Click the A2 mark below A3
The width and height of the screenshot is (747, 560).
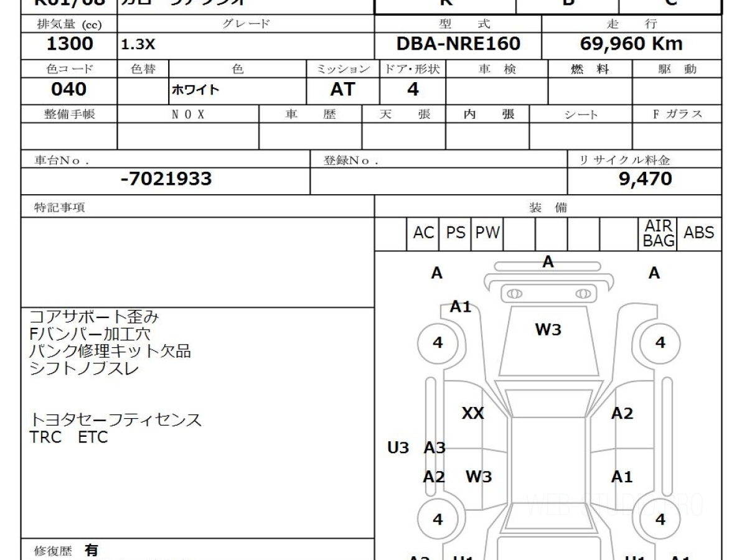point(434,477)
